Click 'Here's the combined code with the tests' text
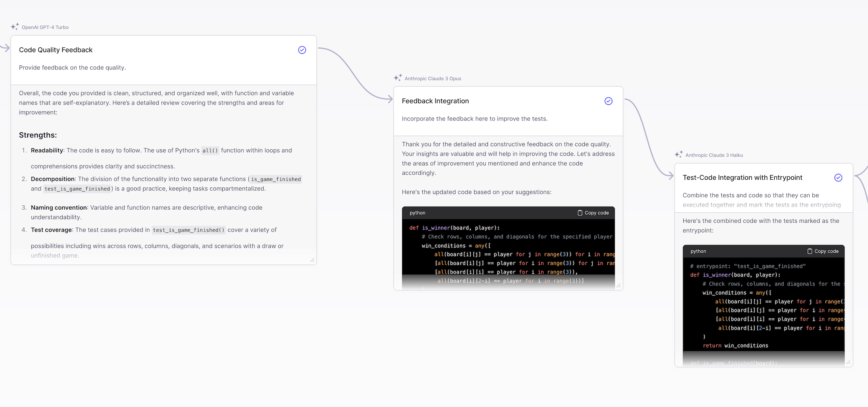The height and width of the screenshot is (407, 868). pos(761,225)
